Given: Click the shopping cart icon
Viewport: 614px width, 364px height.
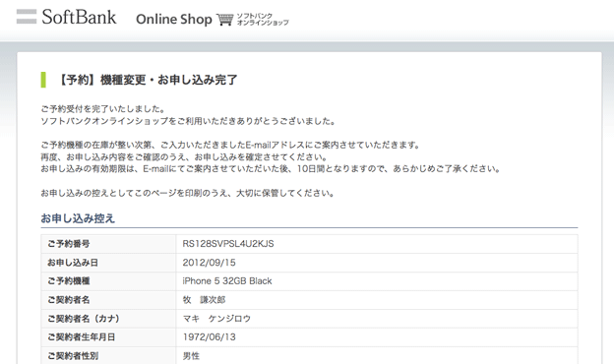Looking at the screenshot, I should [x=224, y=19].
